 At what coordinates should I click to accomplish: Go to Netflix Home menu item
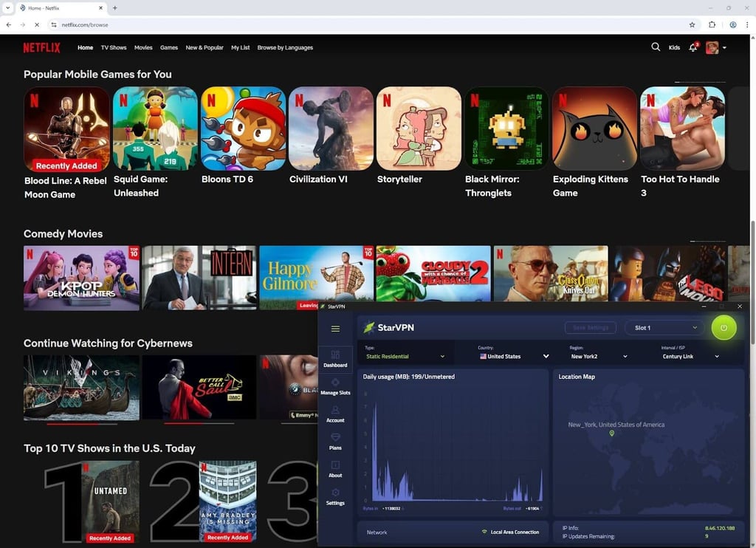(x=86, y=48)
